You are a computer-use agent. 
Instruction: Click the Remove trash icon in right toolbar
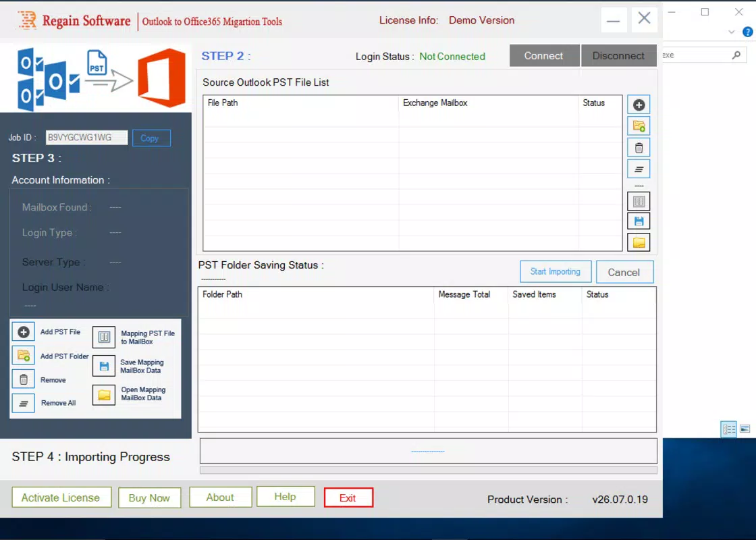(x=639, y=148)
